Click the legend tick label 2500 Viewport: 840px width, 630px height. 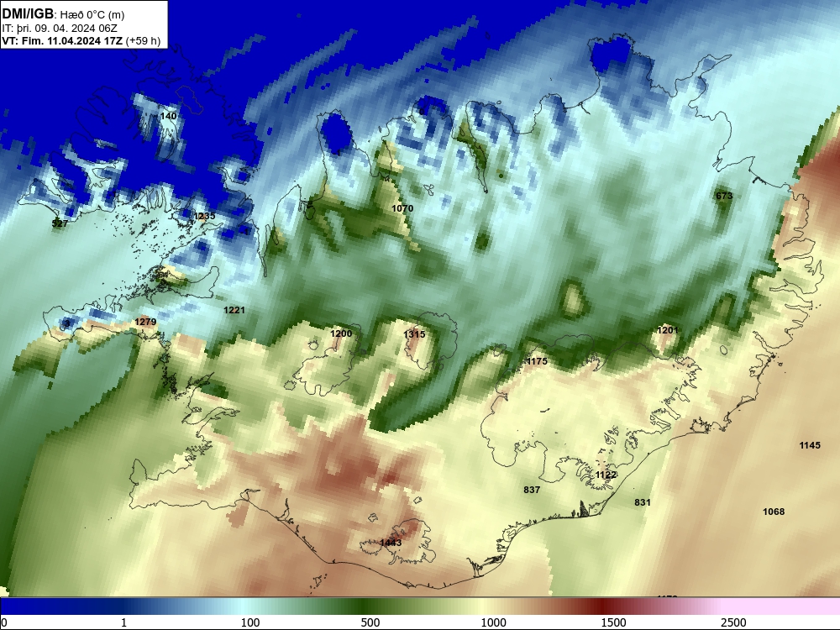(x=733, y=622)
